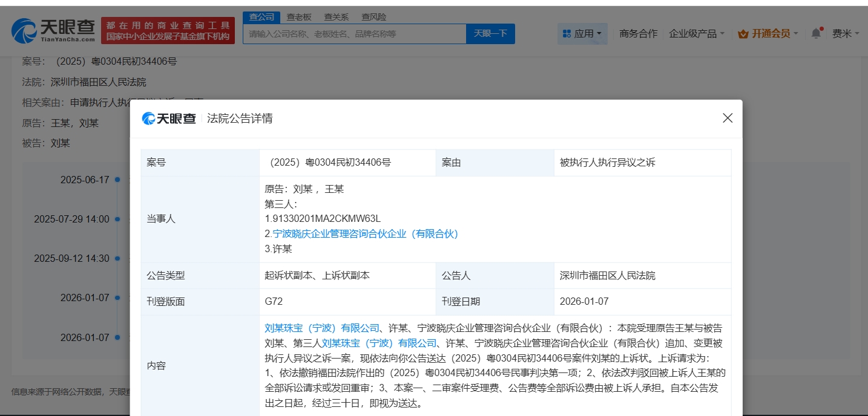868x416 pixels.
Task: Expand the 企业级产品 dropdown
Action: click(x=696, y=34)
